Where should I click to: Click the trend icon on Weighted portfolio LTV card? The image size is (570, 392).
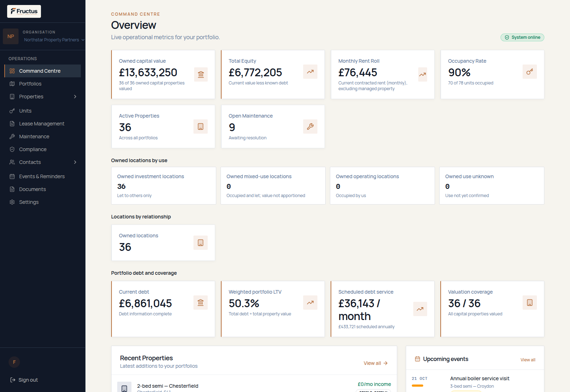point(310,303)
